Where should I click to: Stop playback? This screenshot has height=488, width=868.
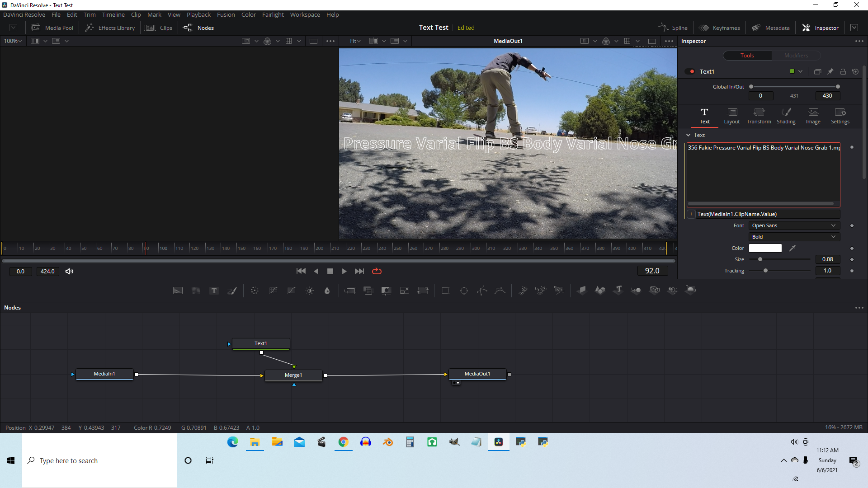tap(330, 271)
